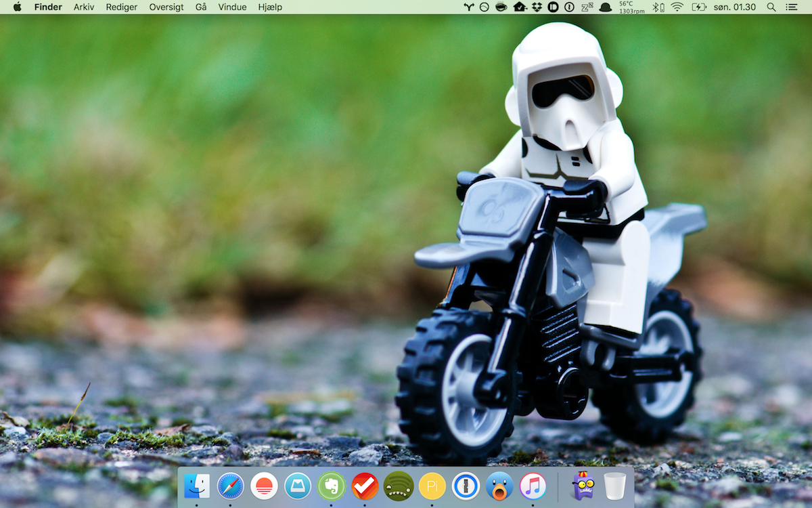Launch Evernote from the Dock

[x=332, y=486]
